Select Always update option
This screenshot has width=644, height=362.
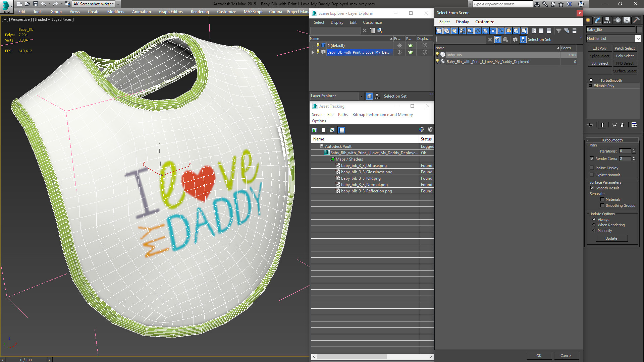point(594,220)
